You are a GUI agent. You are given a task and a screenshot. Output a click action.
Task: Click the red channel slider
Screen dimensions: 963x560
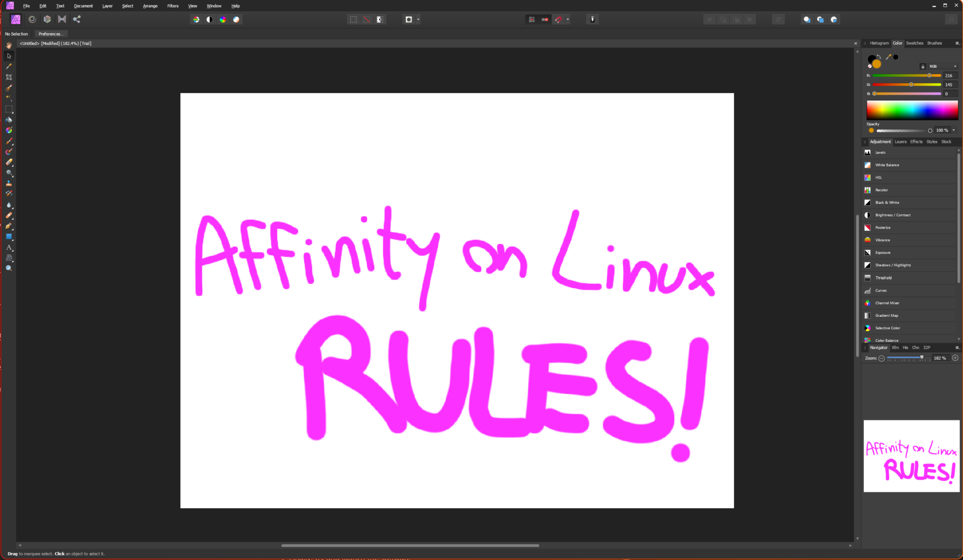[906, 75]
